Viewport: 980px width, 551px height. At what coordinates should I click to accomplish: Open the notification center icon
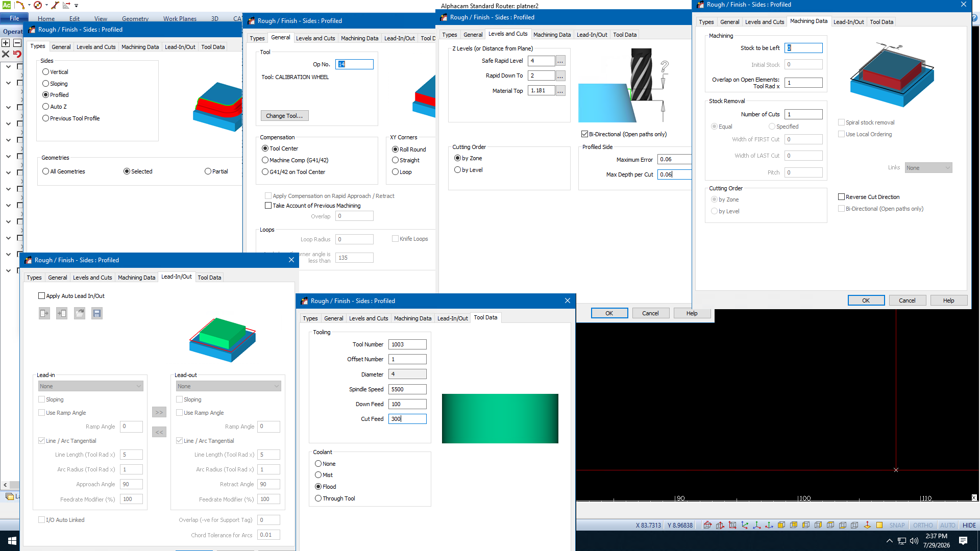(x=963, y=541)
